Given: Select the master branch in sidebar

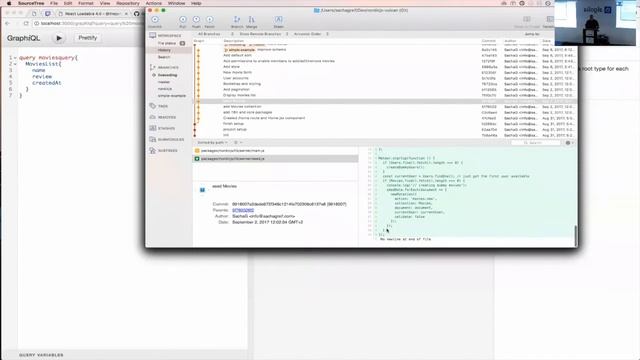Looking at the screenshot, I should pyautogui.click(x=164, y=82).
